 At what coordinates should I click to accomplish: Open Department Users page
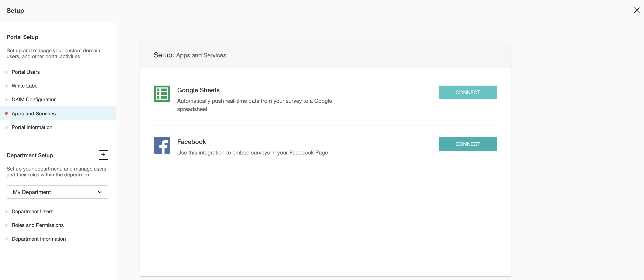(32, 211)
